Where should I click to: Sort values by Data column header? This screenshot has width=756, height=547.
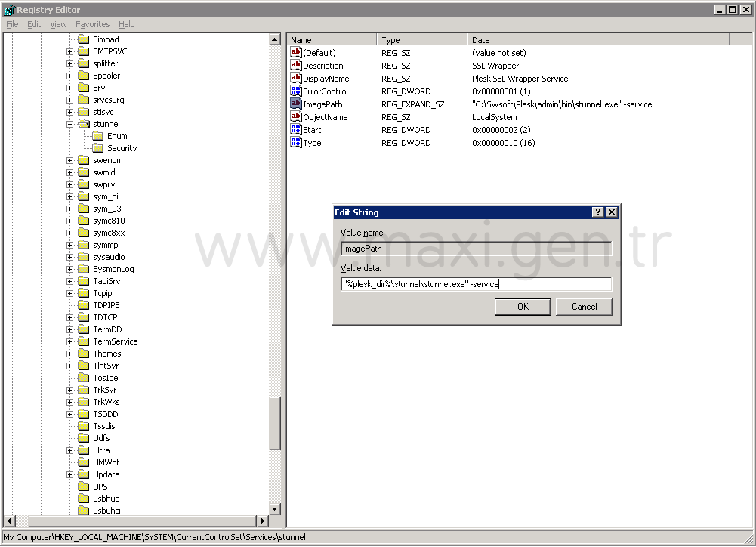click(598, 39)
